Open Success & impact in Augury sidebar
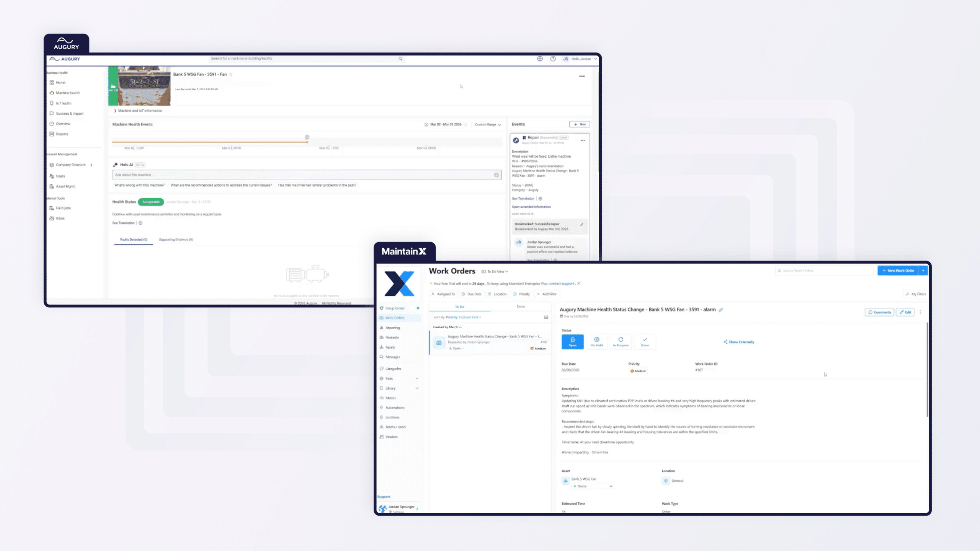Viewport: 980px width, 551px height. 66,114
